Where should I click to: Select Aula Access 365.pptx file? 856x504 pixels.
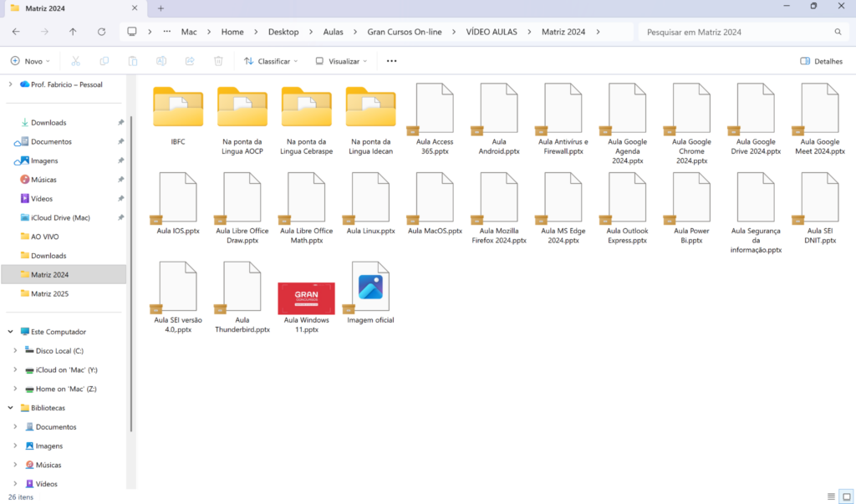[435, 119]
